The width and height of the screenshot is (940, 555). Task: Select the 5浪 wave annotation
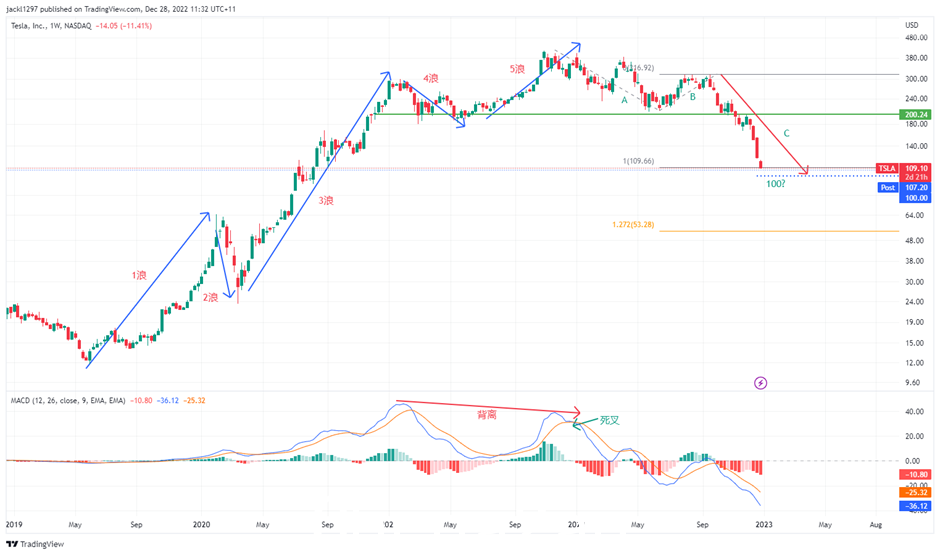tap(517, 69)
